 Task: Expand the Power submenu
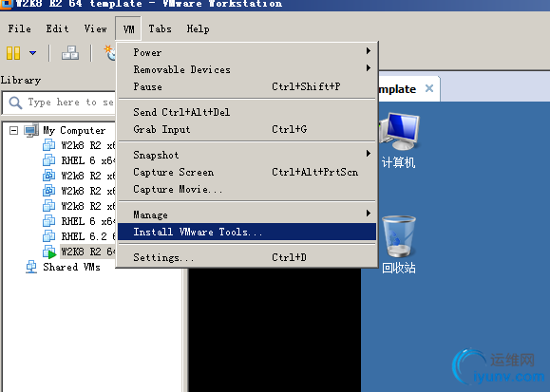(247, 52)
